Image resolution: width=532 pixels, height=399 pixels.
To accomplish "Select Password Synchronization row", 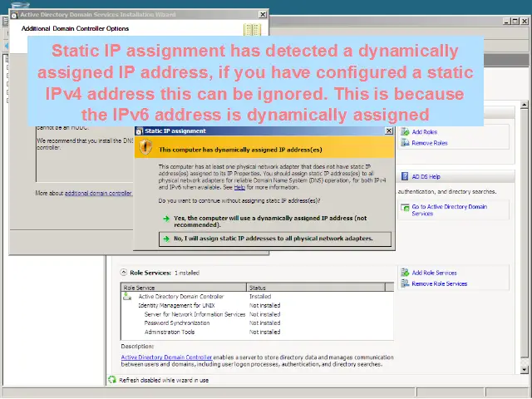I will [x=257, y=323].
